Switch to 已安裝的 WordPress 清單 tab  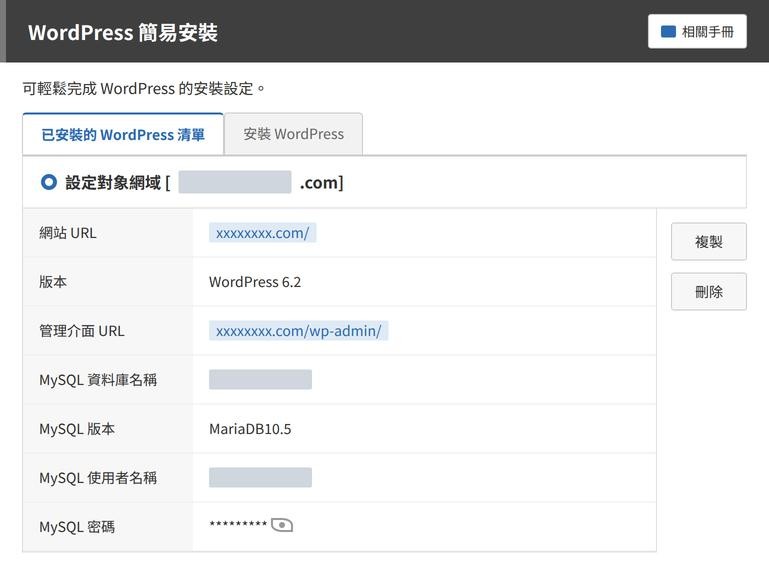[123, 134]
